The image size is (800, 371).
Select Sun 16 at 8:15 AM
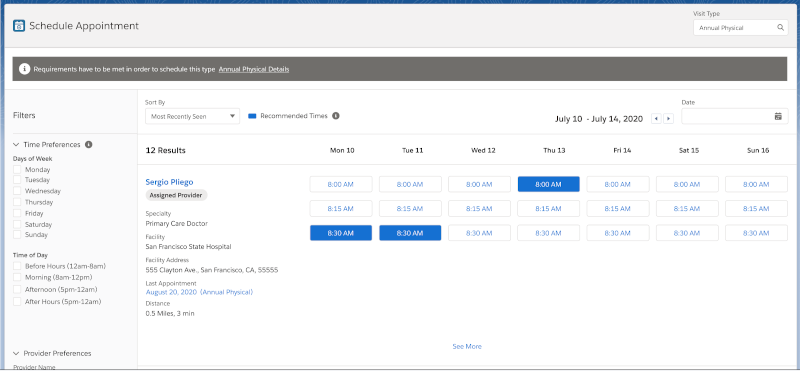(x=756, y=209)
